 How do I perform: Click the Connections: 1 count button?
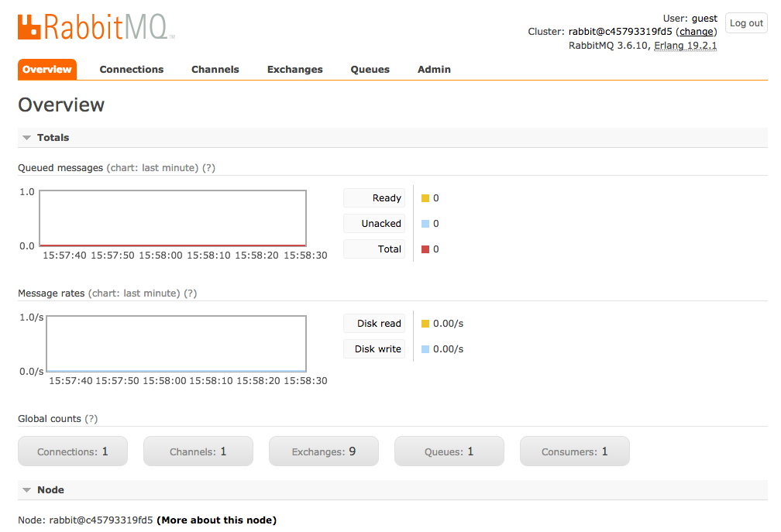point(73,451)
